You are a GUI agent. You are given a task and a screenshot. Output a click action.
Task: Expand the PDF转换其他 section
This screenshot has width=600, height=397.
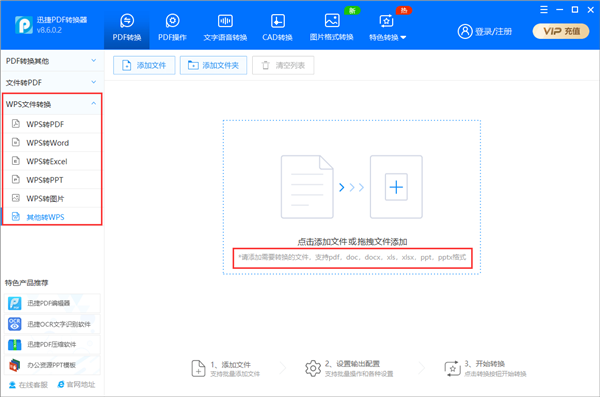[52, 61]
